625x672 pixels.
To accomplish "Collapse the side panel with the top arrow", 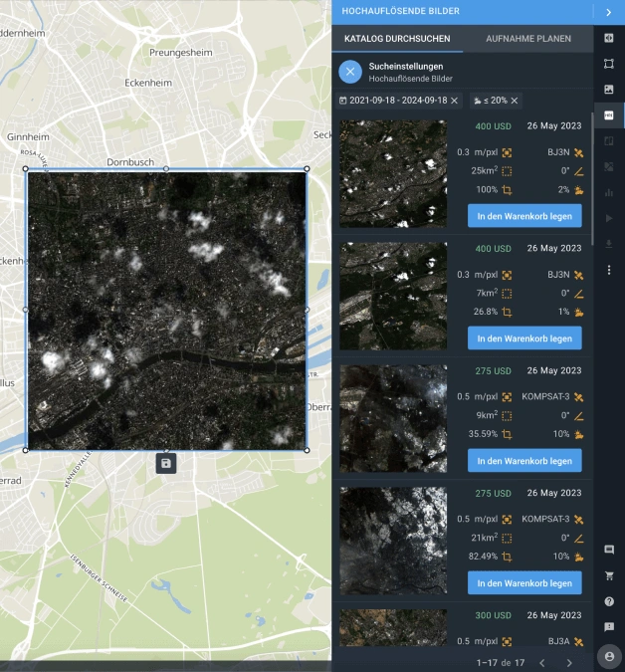I will (x=608, y=12).
